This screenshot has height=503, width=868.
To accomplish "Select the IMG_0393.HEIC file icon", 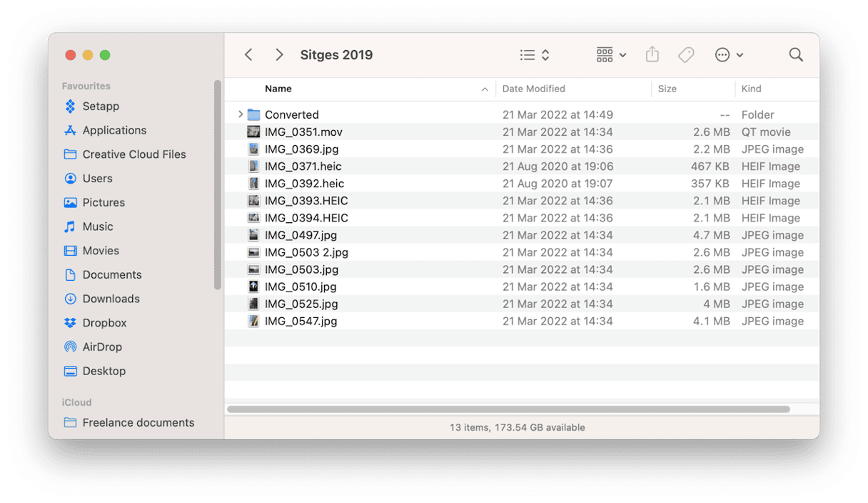I will [253, 200].
